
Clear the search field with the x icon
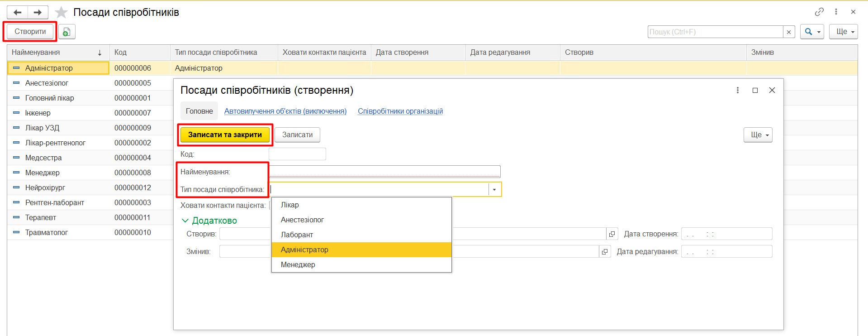click(x=789, y=32)
